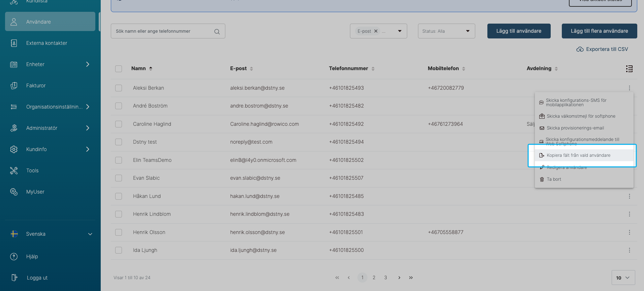This screenshot has height=291, width=644.
Task: Select Kopiera fält från vald användare
Action: click(578, 155)
